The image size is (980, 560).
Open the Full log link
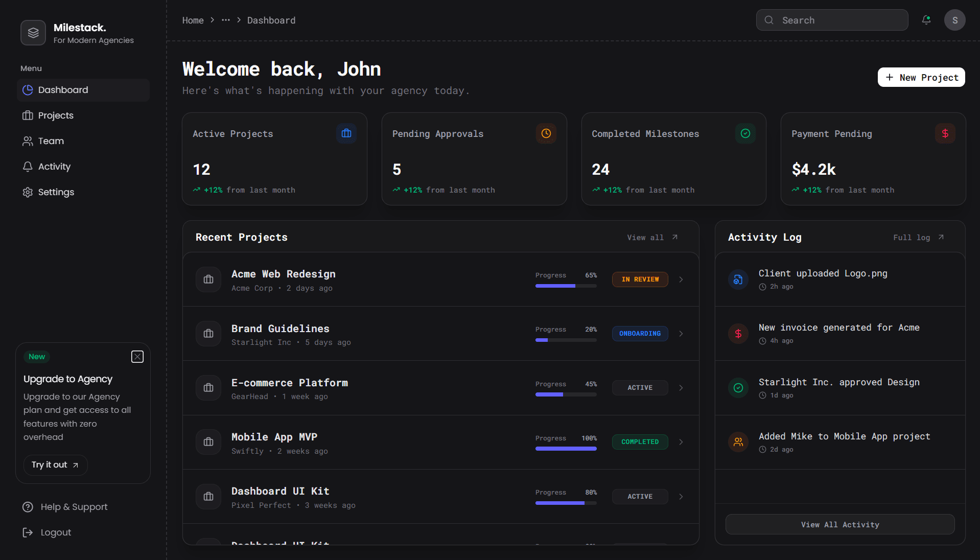click(918, 238)
